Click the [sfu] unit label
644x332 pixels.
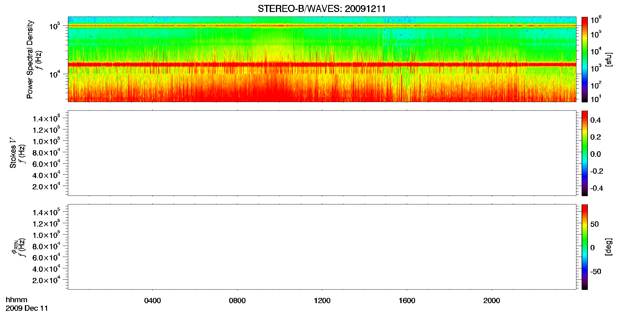[608, 59]
